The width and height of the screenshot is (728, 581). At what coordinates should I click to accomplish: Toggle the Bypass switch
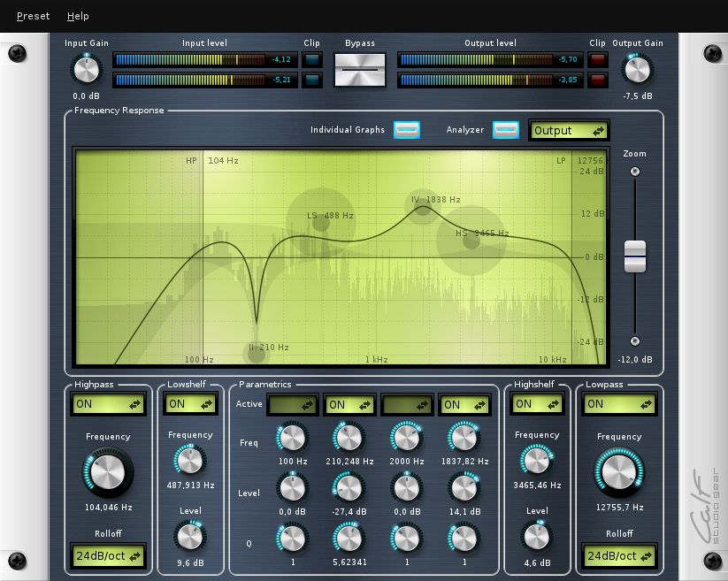tap(360, 69)
